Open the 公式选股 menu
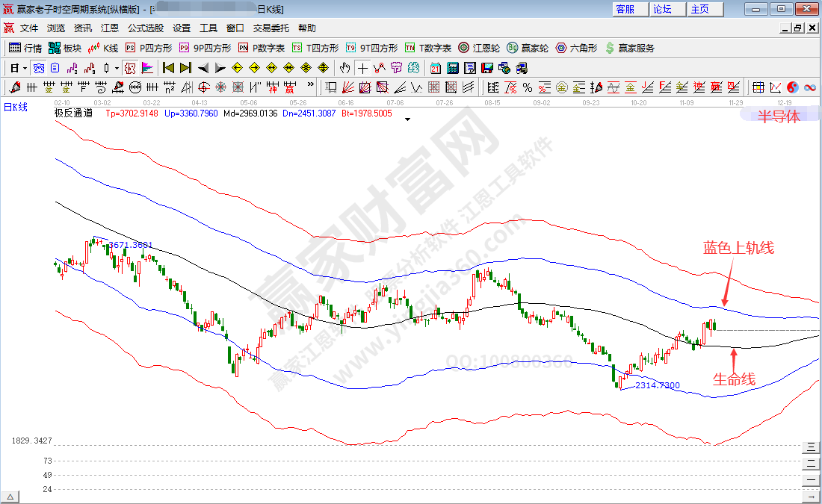822x504 pixels. tap(145, 28)
